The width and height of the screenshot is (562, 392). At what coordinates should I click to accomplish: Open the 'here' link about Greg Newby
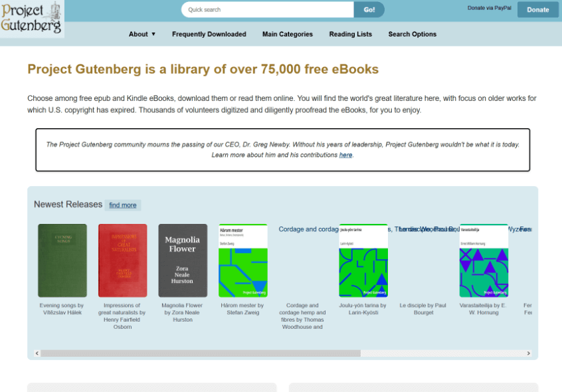click(345, 155)
